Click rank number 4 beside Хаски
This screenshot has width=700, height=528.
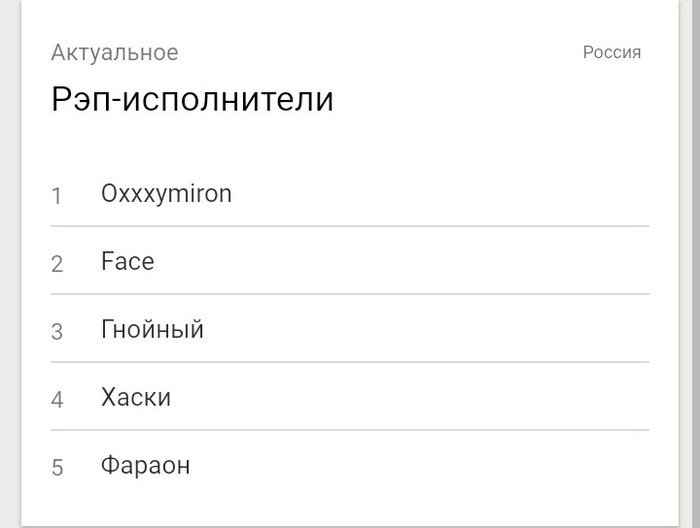click(x=57, y=400)
